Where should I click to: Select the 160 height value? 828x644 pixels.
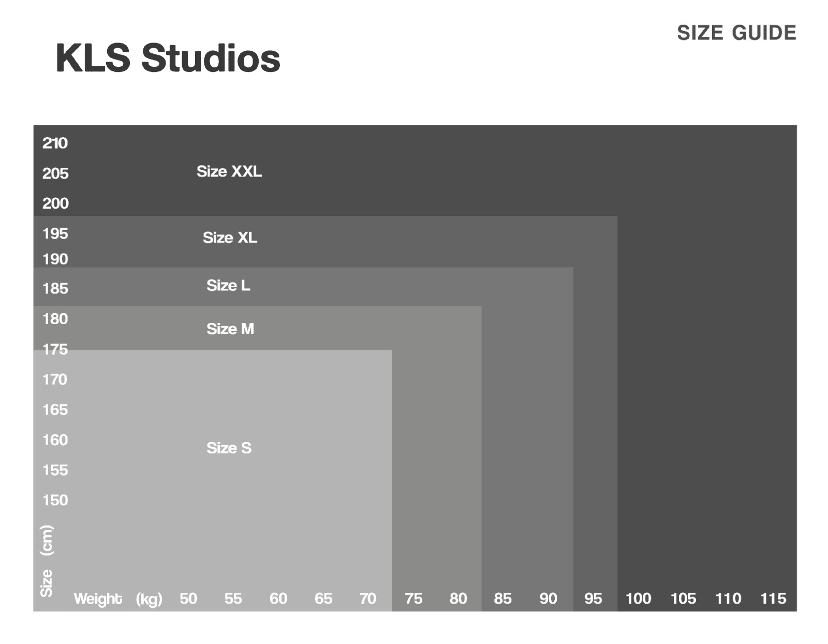pos(55,440)
